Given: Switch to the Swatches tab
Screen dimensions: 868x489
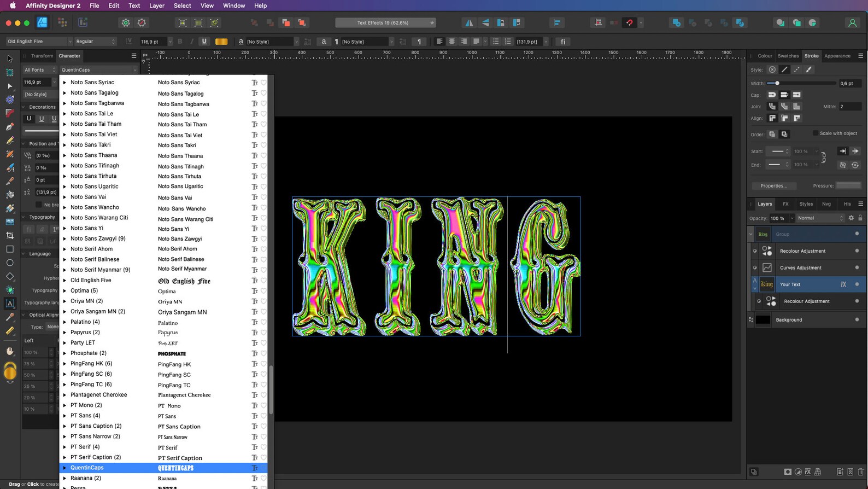Looking at the screenshot, I should tap(788, 56).
